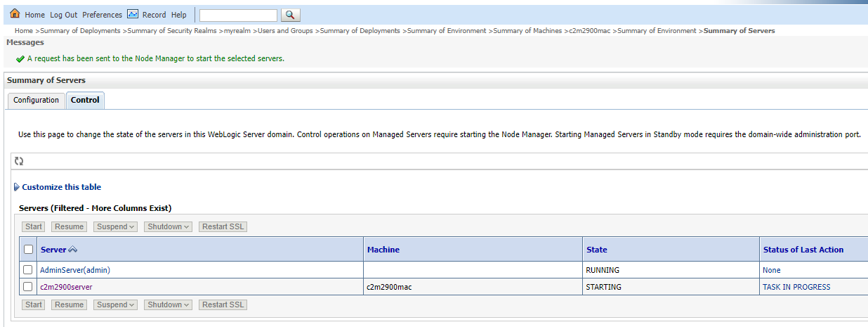Open the bottom Shutdown dropdown
This screenshot has height=327, width=868.
[x=169, y=304]
